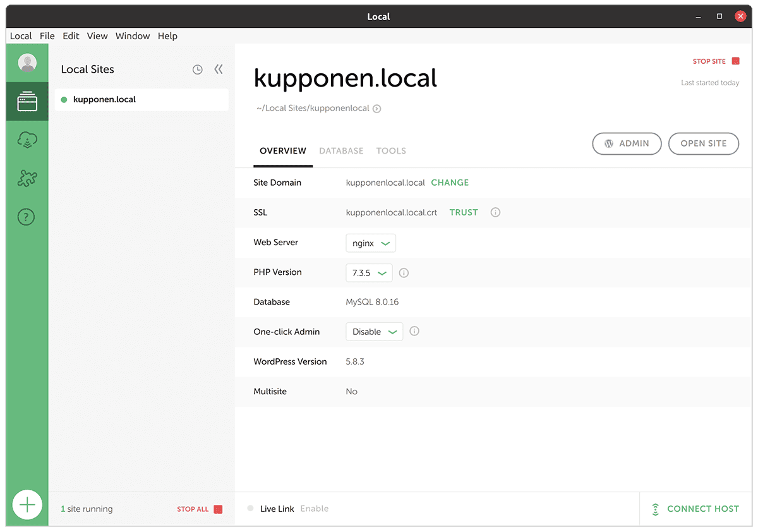
Task: Click the 1 site running status
Action: (87, 509)
